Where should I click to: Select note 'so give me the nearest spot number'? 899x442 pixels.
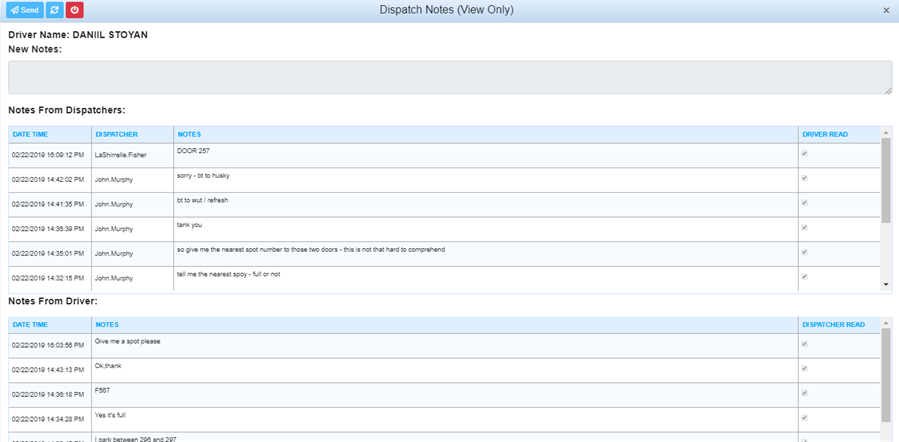click(311, 249)
